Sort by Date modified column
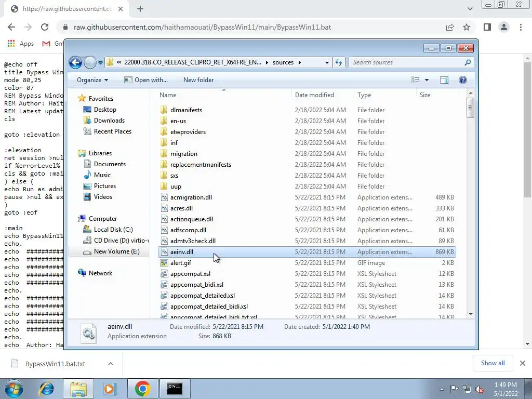Viewport: 532px width, 399px height. pos(323,95)
